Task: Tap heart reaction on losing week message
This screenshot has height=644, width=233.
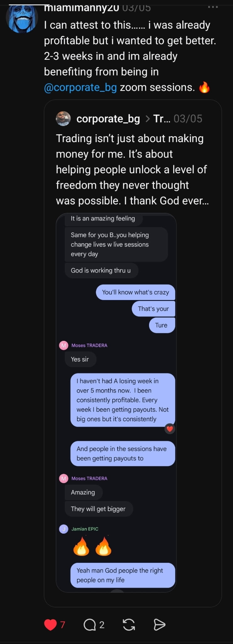Action: coord(170,429)
